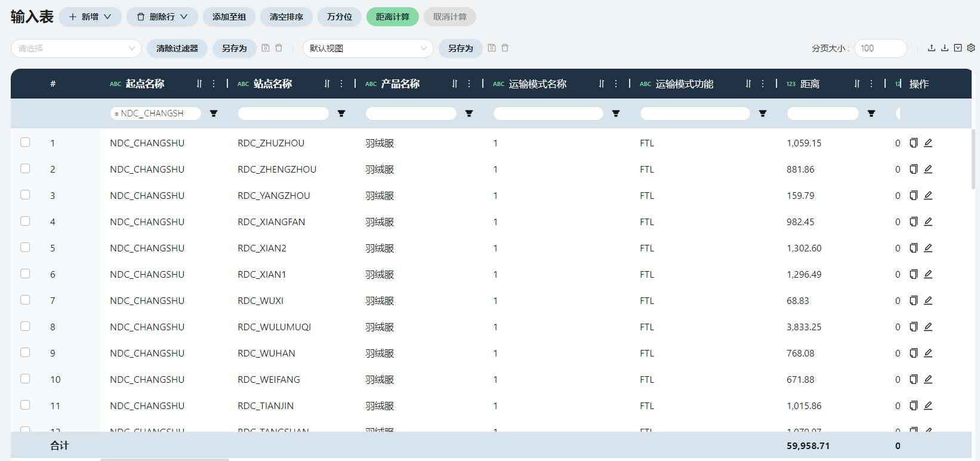The height and width of the screenshot is (461, 980).
Task: Copy the RDC_XIAN2 row
Action: [913, 248]
